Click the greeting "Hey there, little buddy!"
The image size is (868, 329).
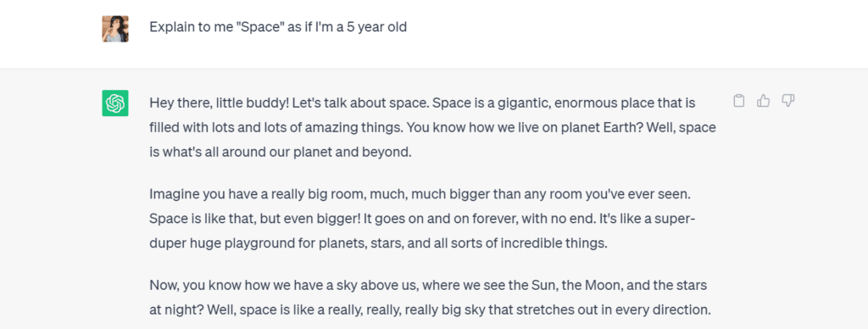tap(221, 103)
